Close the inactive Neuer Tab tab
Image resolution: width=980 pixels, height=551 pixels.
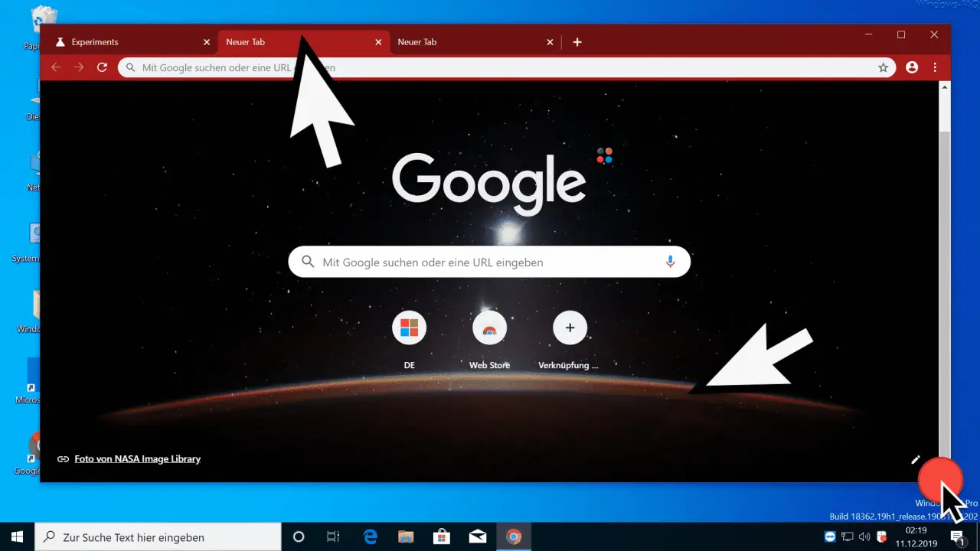coord(550,42)
